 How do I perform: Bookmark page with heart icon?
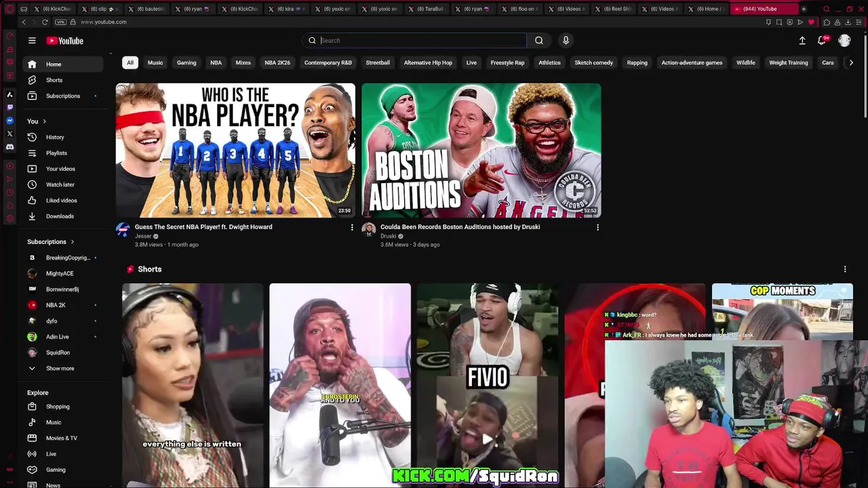[x=811, y=22]
